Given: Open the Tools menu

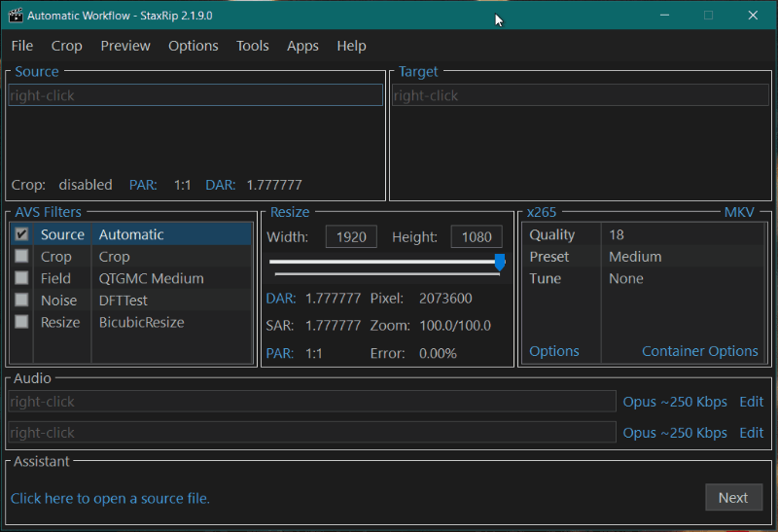Looking at the screenshot, I should (252, 46).
